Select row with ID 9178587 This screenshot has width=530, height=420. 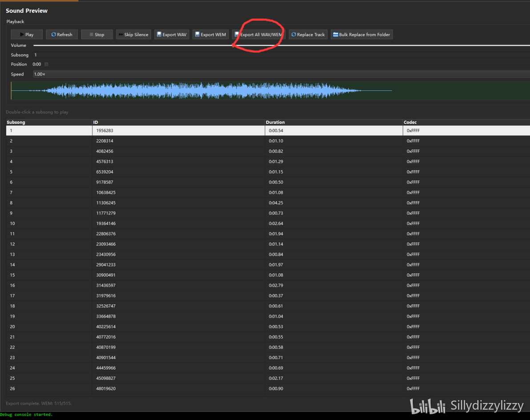(268, 182)
